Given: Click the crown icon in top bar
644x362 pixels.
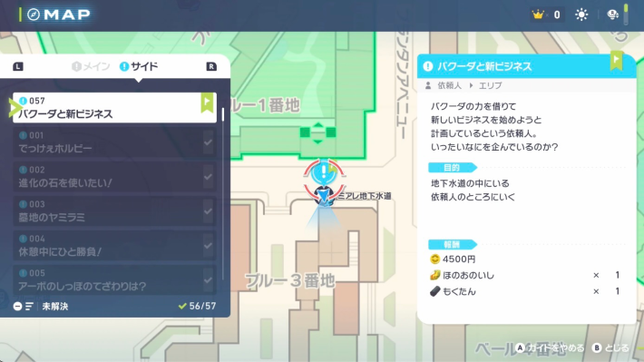Looking at the screenshot, I should tap(538, 15).
